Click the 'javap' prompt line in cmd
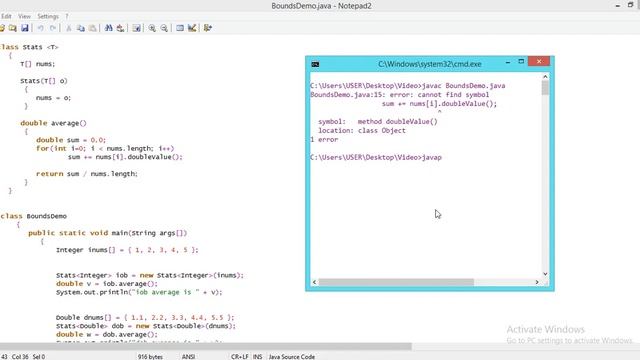The height and width of the screenshot is (360, 640). pos(376,158)
